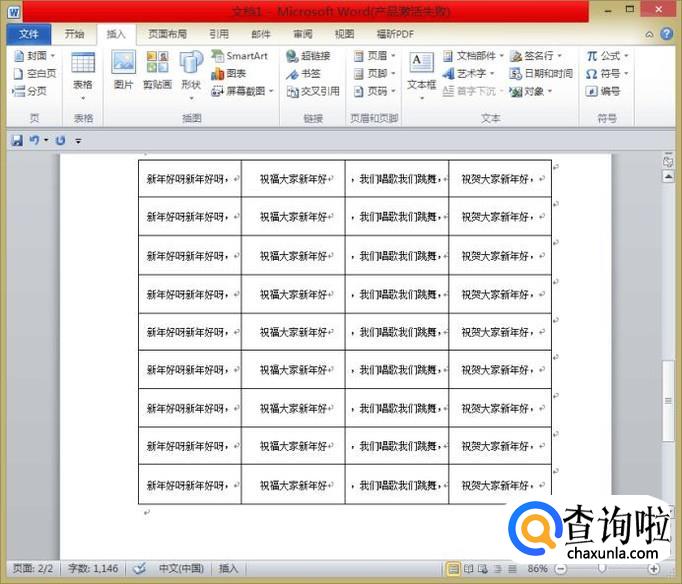
Task: Click the zoom out minus button
Action: pyautogui.click(x=561, y=568)
